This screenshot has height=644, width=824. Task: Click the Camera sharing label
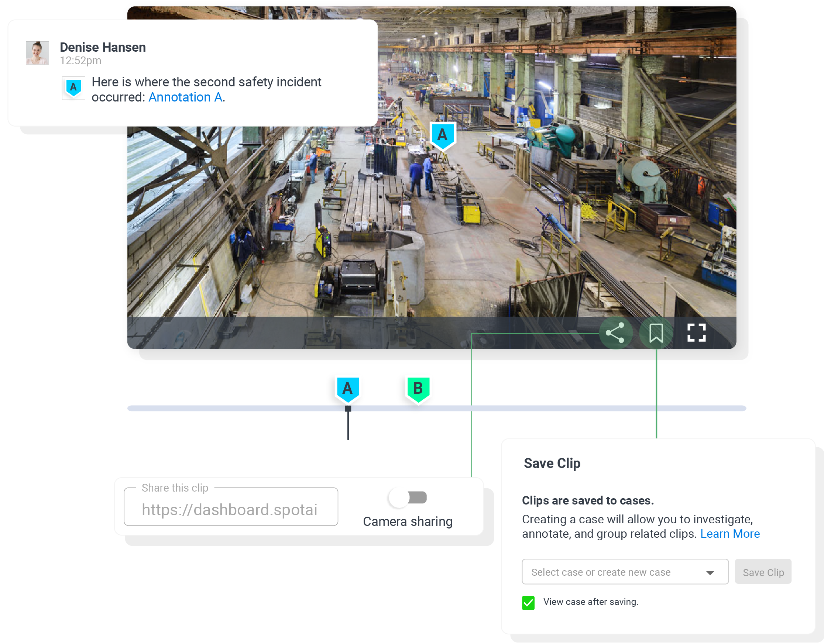[x=408, y=522]
